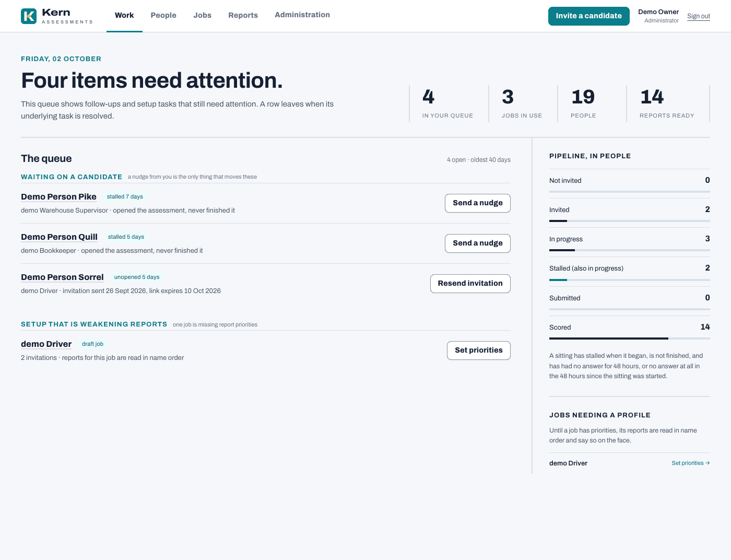Screen dimensions: 731x560
Task: Open the demo Driver job link
Action: (x=46, y=344)
